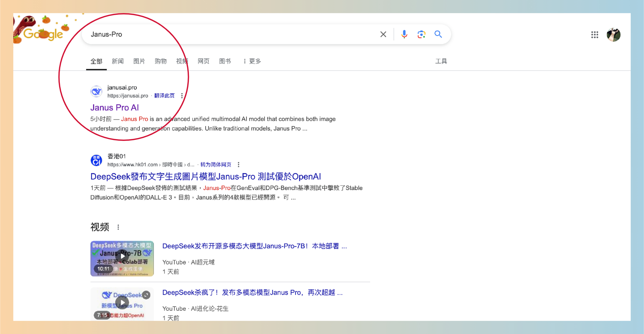Image resolution: width=644 pixels, height=334 pixels.
Task: Click the janusai.pro site favicon
Action: 96,91
